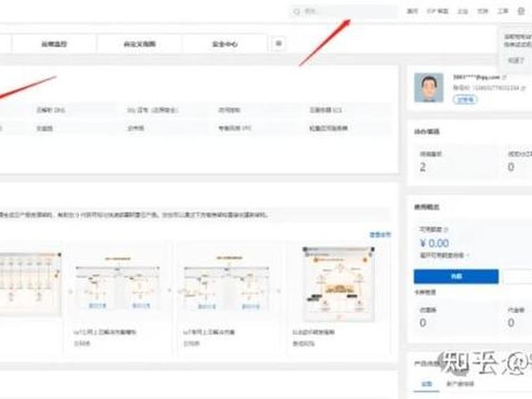
Task: Click the 代金券 count showing 0
Action: (511, 323)
